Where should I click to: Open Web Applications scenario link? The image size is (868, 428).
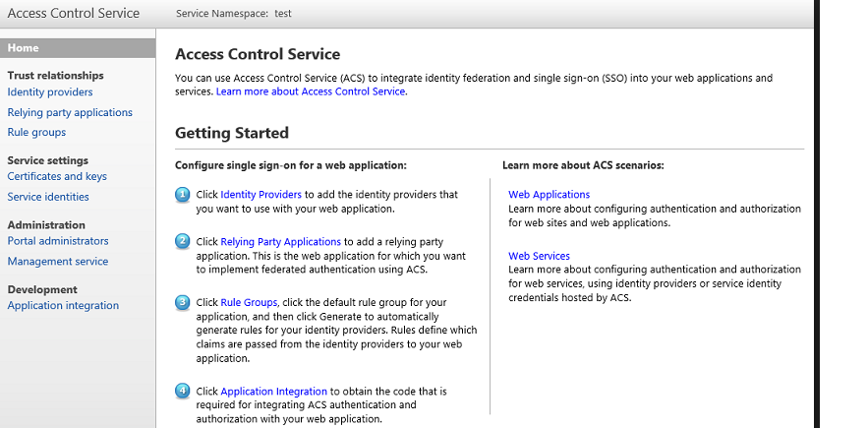tap(550, 195)
